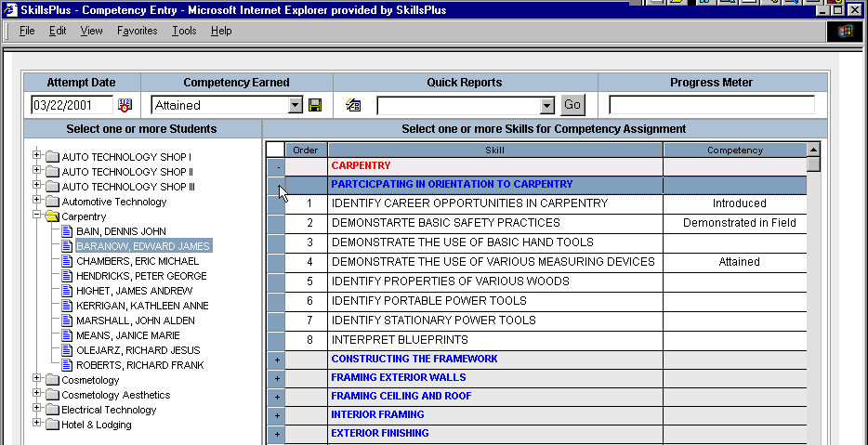Click the folder icon for Cosmetology Aesthetics

[x=52, y=395]
